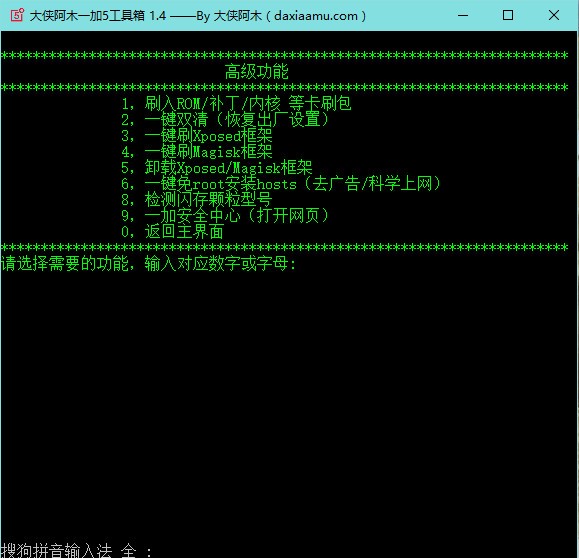Image resolution: width=579 pixels, height=558 pixels.
Task: Open option 9 一加安全中心 line
Action: click(225, 216)
